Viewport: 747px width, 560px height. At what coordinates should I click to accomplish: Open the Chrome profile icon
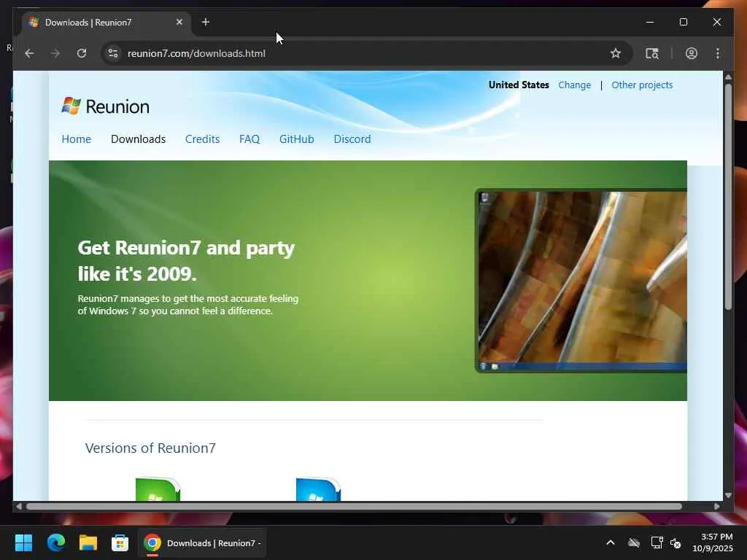692,53
